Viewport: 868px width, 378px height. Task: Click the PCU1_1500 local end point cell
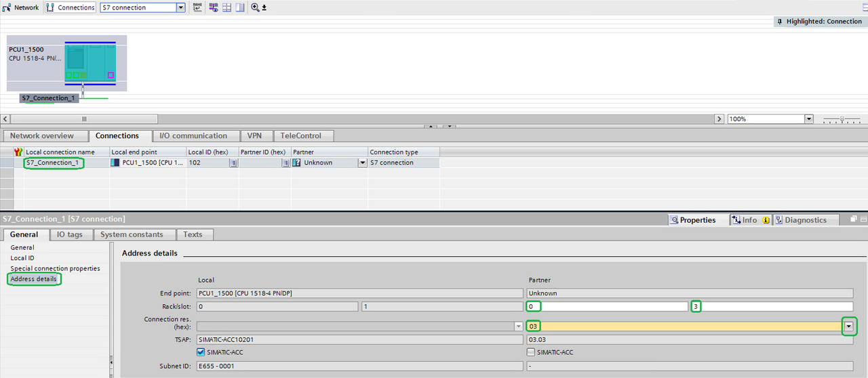click(x=147, y=163)
